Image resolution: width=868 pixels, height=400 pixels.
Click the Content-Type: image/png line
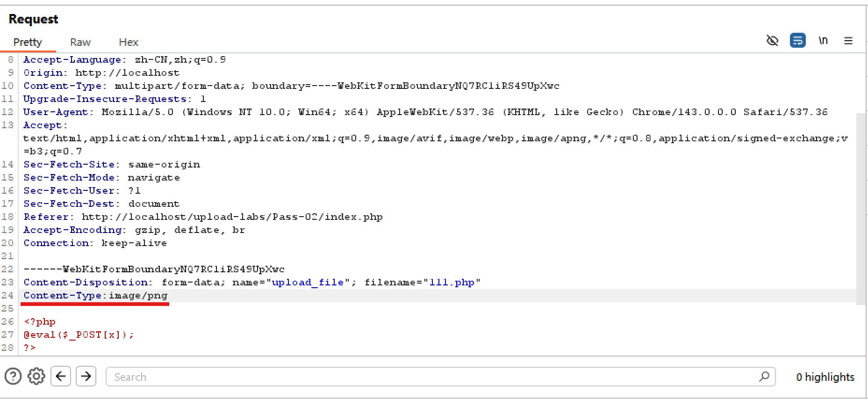tap(95, 296)
